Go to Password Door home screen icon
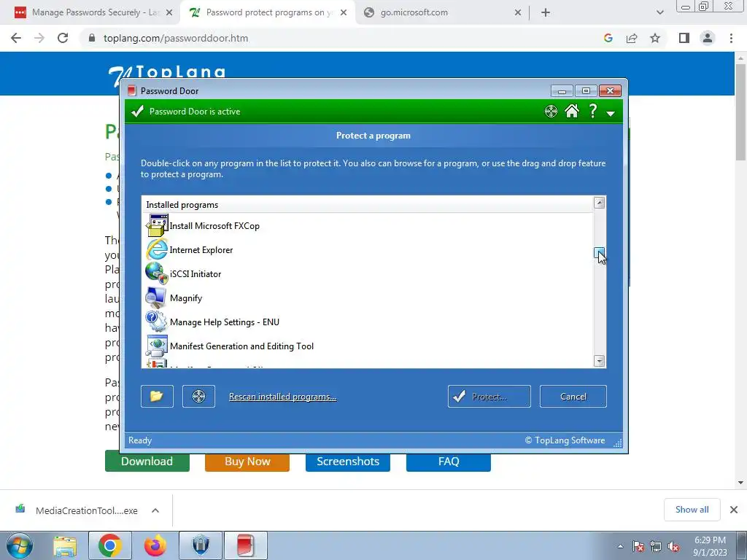 click(x=572, y=111)
